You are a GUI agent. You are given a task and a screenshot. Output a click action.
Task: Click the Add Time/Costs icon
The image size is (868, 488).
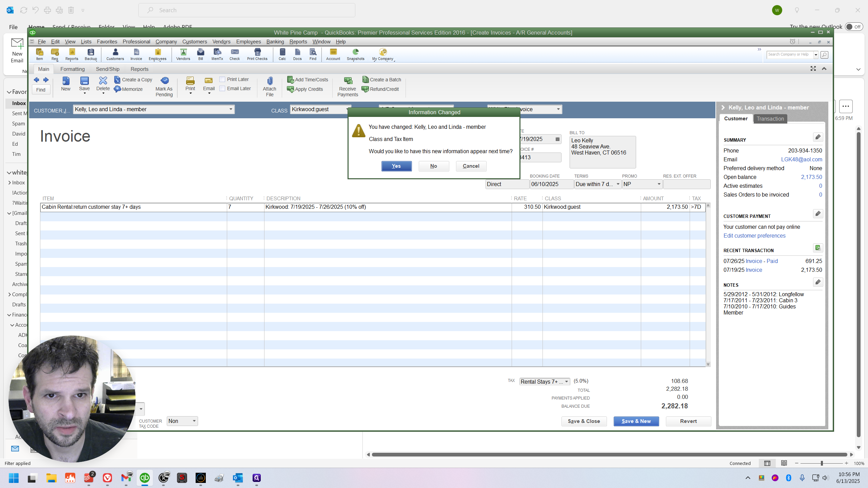click(x=291, y=80)
